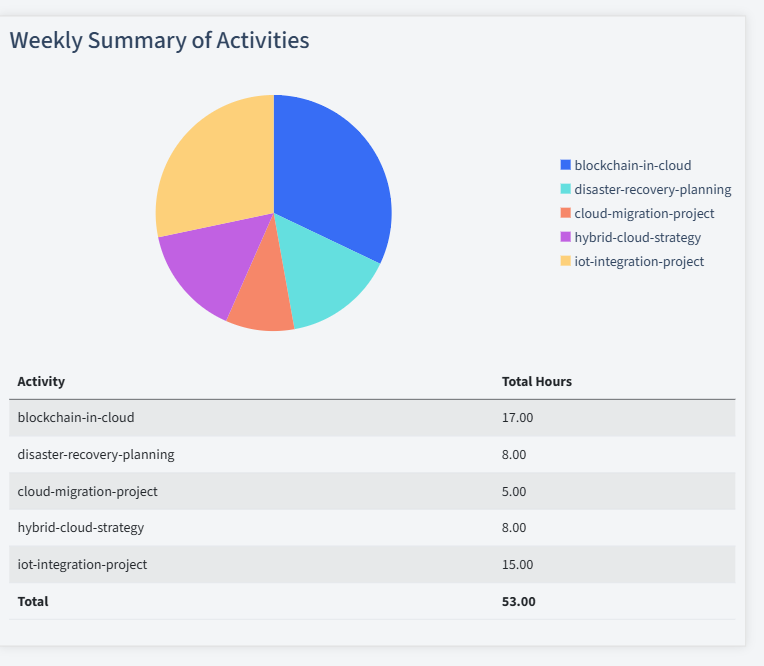
Task: Toggle hybrid-cloud-strategy legend label
Action: pyautogui.click(x=637, y=237)
